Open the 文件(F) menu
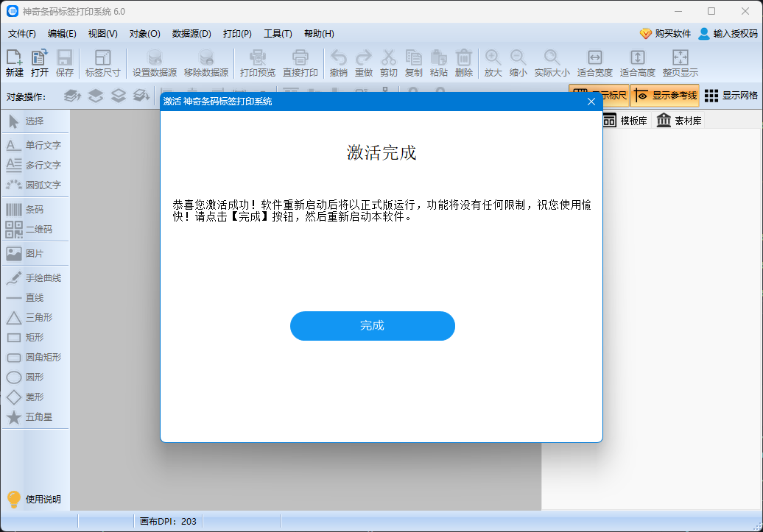Viewport: 763px width, 532px height. coord(22,34)
